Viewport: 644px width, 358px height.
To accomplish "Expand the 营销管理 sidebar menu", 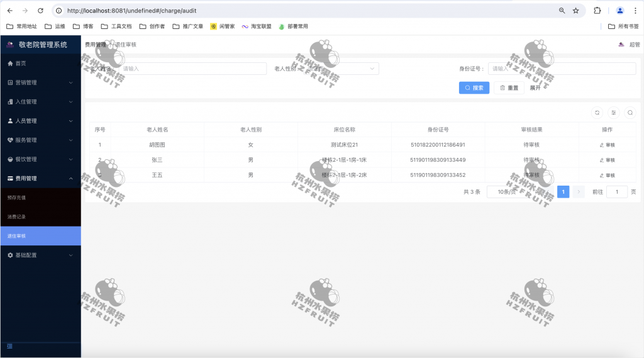I will click(x=41, y=82).
